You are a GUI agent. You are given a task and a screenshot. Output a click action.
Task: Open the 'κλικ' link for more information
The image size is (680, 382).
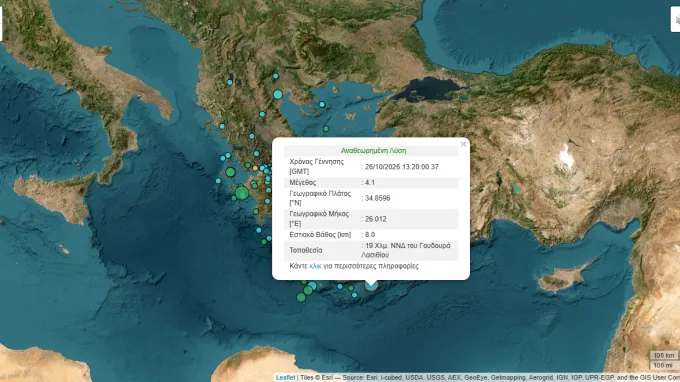(x=315, y=266)
